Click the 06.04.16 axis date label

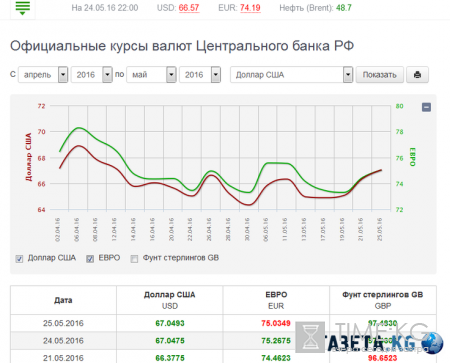pos(76,230)
